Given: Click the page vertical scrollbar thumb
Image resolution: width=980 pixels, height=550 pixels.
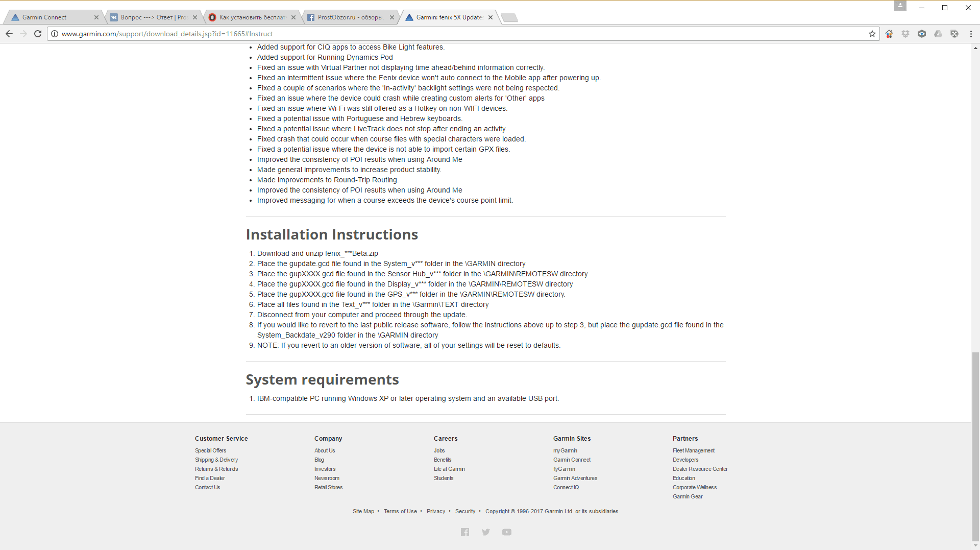Looking at the screenshot, I should click(975, 446).
